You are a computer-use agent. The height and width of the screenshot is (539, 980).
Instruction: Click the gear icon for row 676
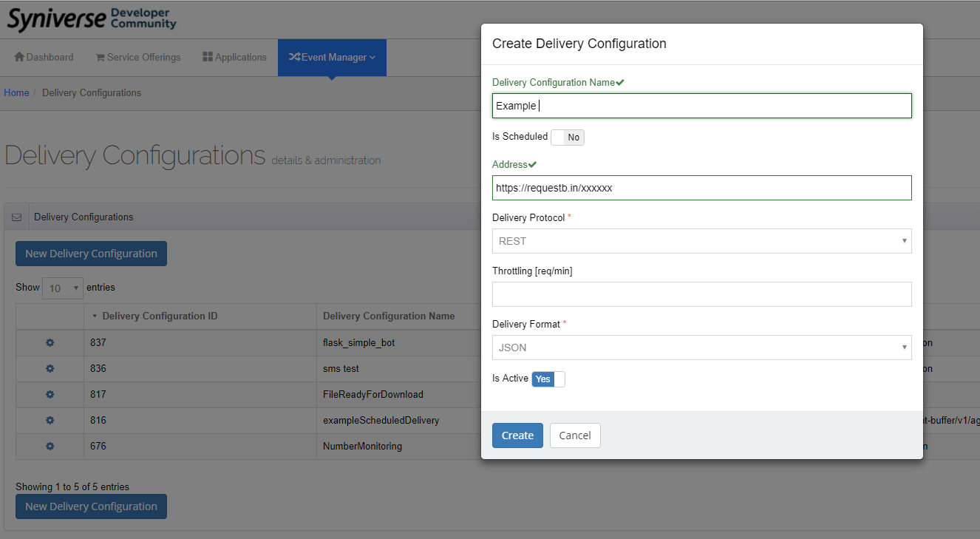50,447
